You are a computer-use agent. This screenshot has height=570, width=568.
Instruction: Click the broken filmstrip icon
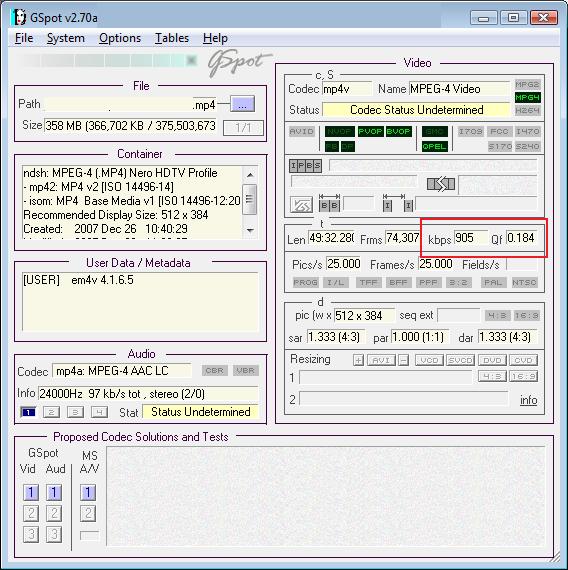(x=441, y=184)
